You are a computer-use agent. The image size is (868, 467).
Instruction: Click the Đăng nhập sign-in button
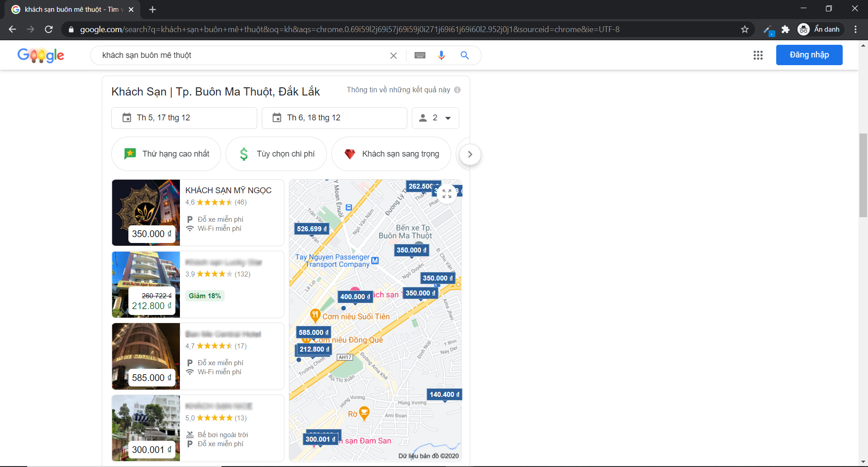(x=809, y=55)
